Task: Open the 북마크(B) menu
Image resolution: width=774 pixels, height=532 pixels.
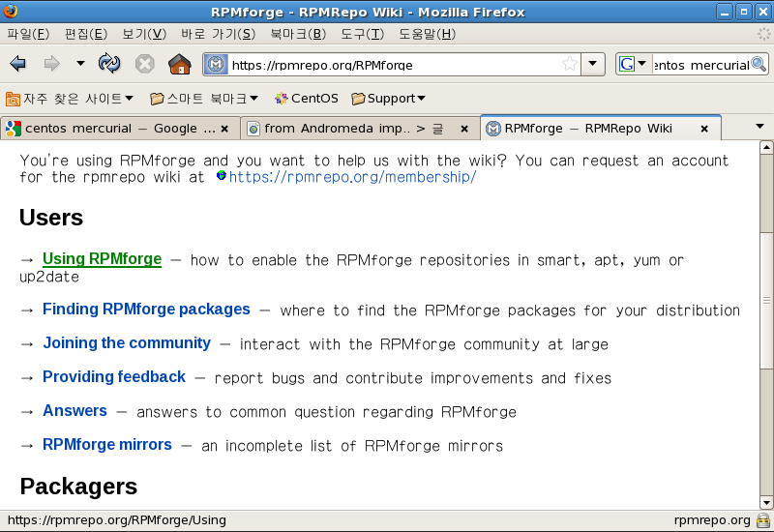Action: tap(298, 34)
